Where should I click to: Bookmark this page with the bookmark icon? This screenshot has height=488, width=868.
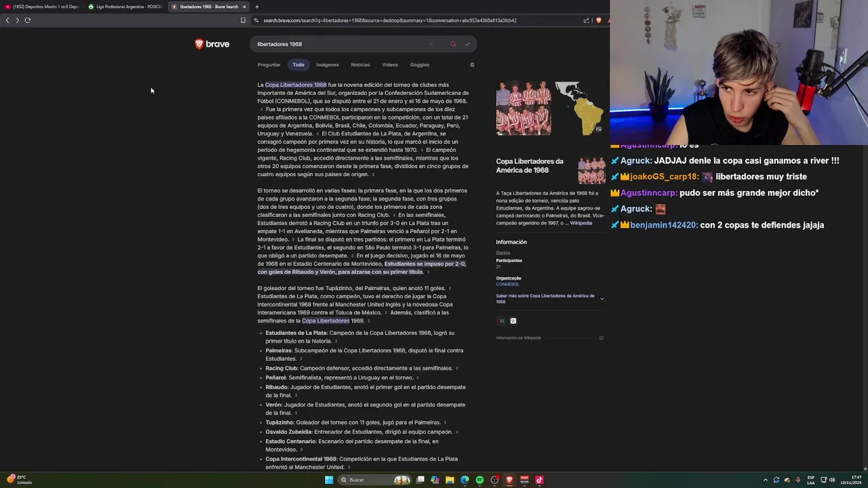pos(243,20)
